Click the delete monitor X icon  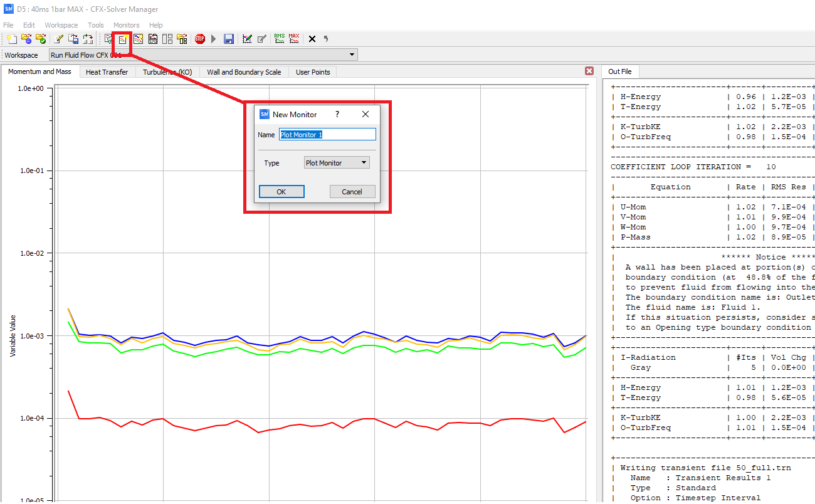click(312, 39)
